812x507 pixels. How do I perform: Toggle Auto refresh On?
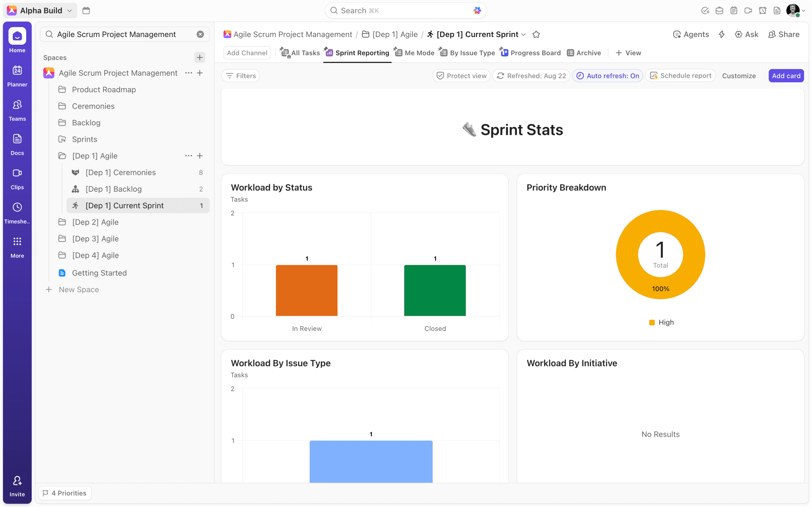(608, 76)
